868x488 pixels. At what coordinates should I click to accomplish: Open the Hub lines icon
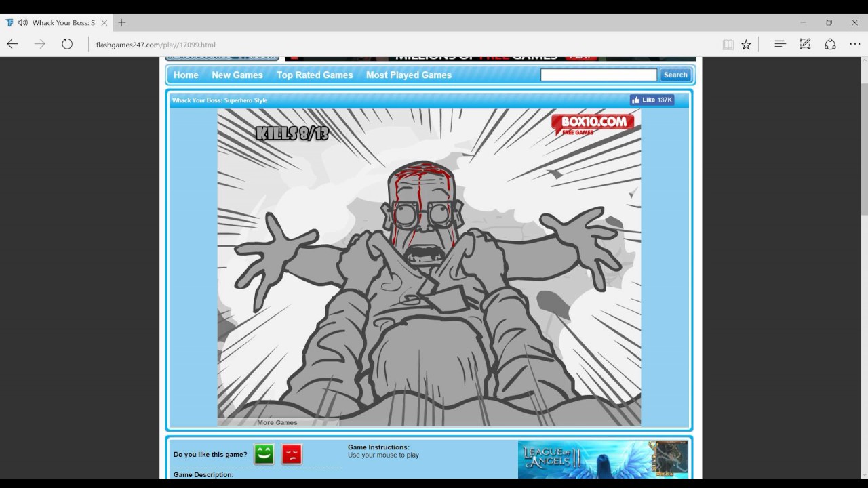[x=780, y=44]
